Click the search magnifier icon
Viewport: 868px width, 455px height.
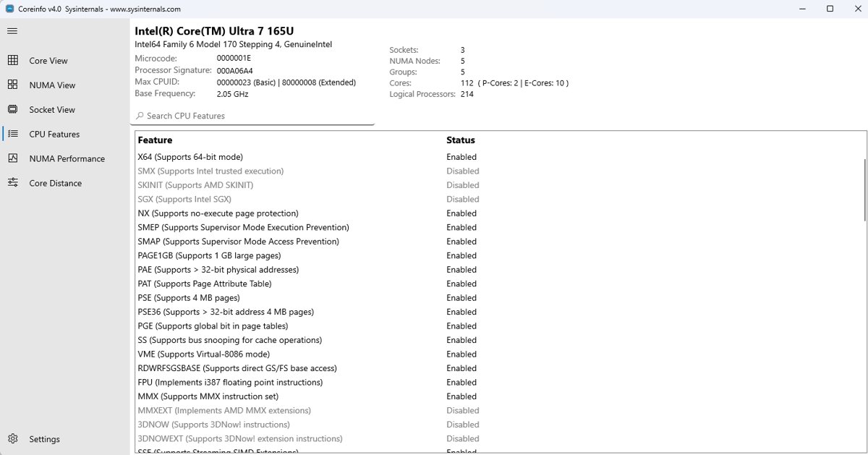tap(140, 116)
